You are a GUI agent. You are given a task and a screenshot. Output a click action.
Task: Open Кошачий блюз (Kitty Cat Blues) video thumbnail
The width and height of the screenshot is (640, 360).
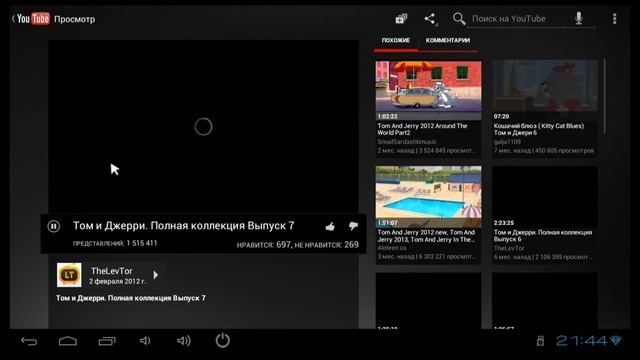(x=545, y=90)
